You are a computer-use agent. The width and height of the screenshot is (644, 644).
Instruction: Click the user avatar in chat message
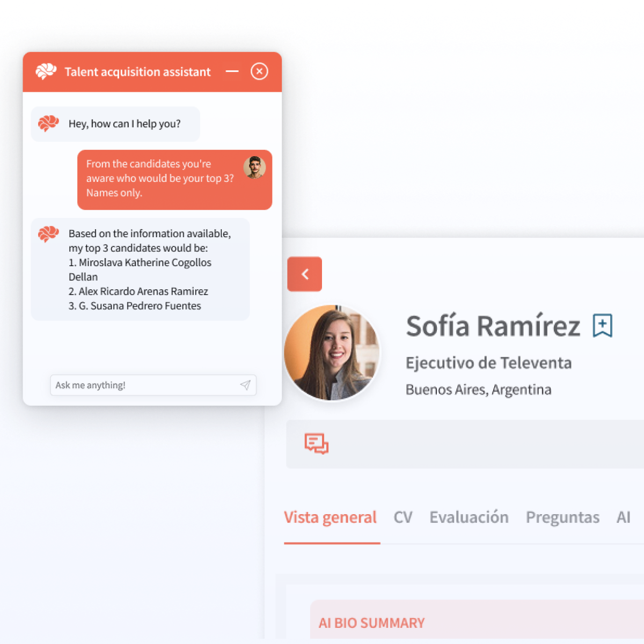[x=254, y=167]
